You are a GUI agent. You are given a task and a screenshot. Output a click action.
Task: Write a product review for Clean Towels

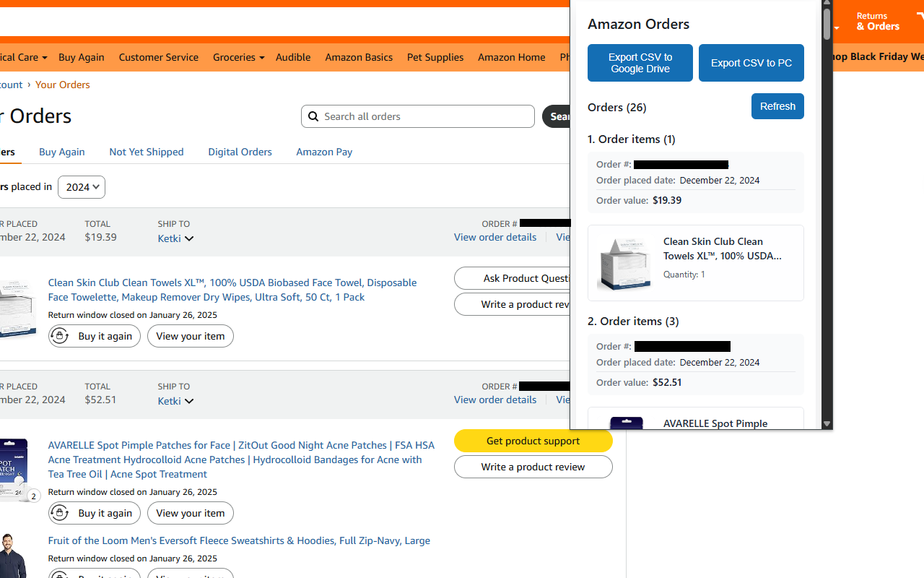(513, 304)
